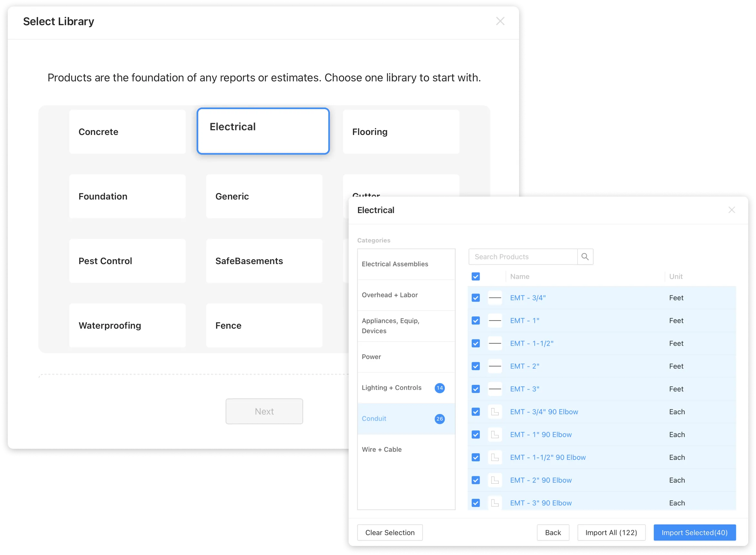Switch to the Wire + Cable category
Screen dimensions: 756x555
click(382, 449)
